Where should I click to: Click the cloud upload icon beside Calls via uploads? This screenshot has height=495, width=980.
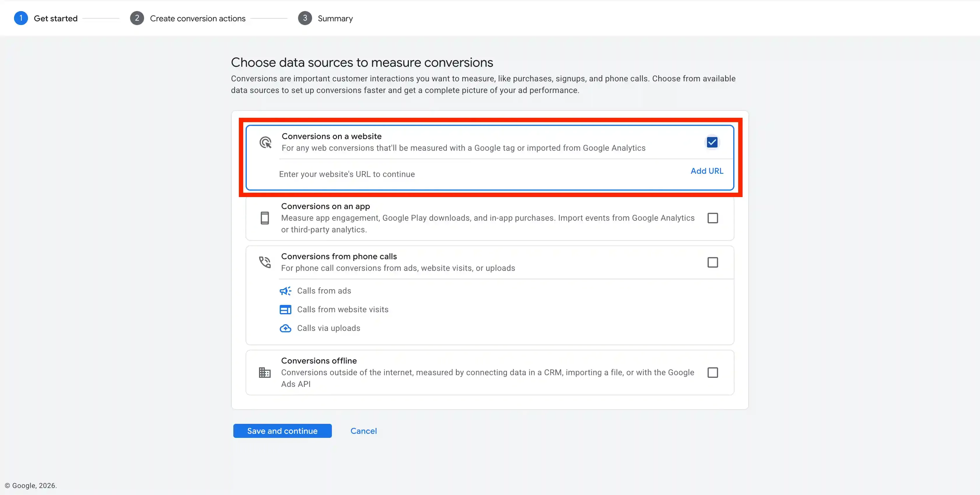285,328
